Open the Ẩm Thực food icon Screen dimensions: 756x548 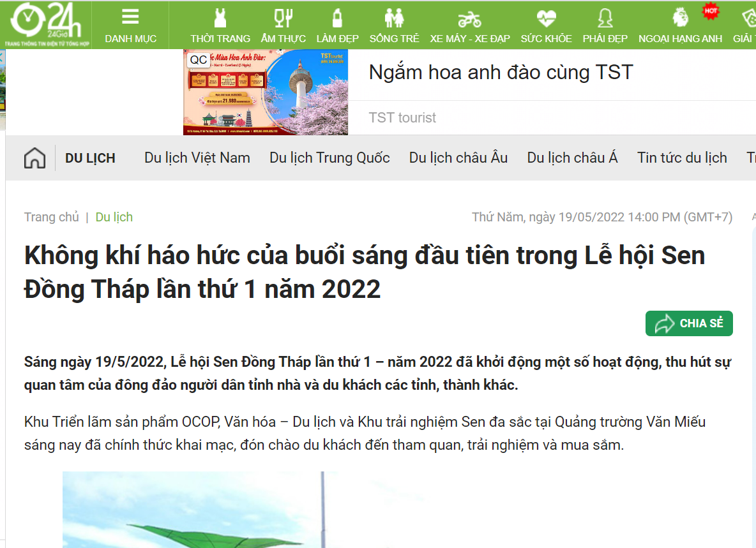tap(283, 18)
